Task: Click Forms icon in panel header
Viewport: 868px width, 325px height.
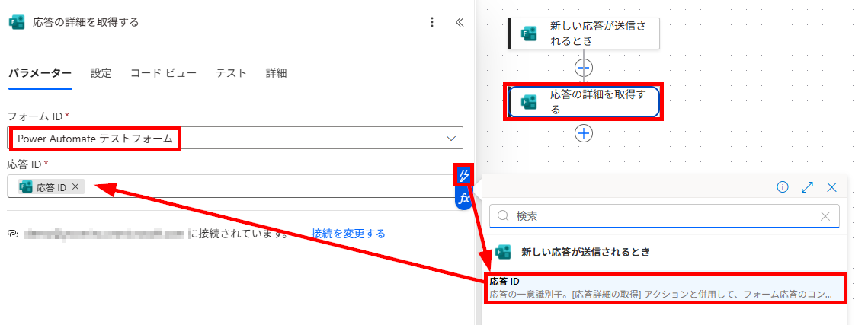Action: coord(16,22)
